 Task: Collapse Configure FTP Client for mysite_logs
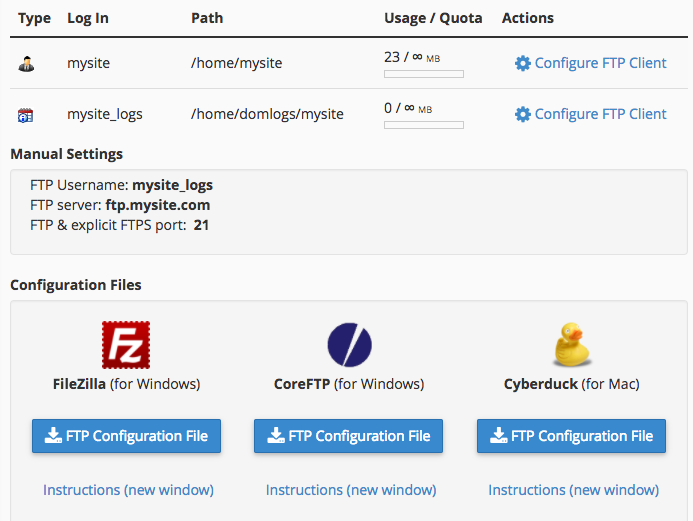[600, 114]
